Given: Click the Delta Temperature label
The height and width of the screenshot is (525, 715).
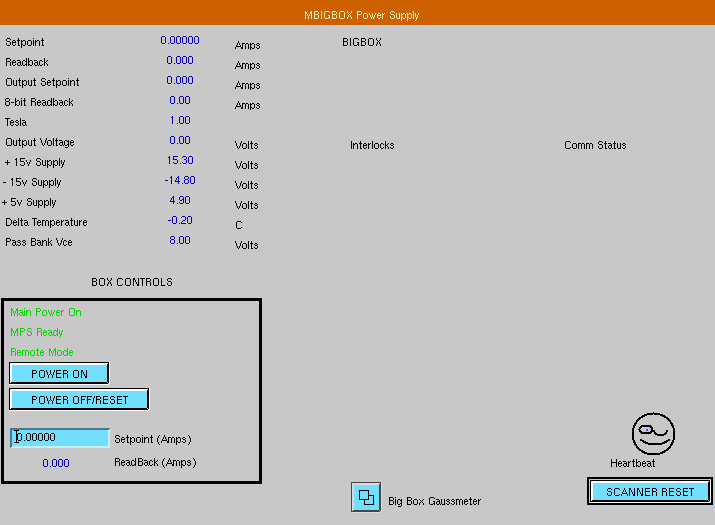Looking at the screenshot, I should pos(46,223).
